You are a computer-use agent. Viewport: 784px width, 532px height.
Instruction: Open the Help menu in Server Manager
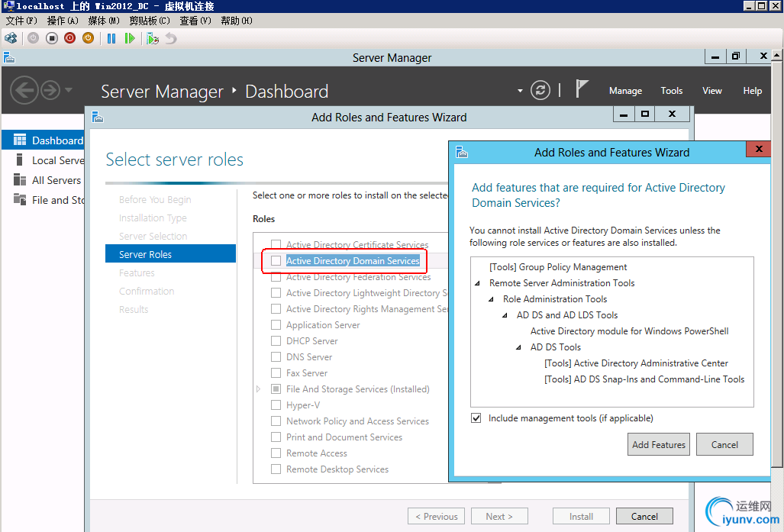[x=753, y=91]
